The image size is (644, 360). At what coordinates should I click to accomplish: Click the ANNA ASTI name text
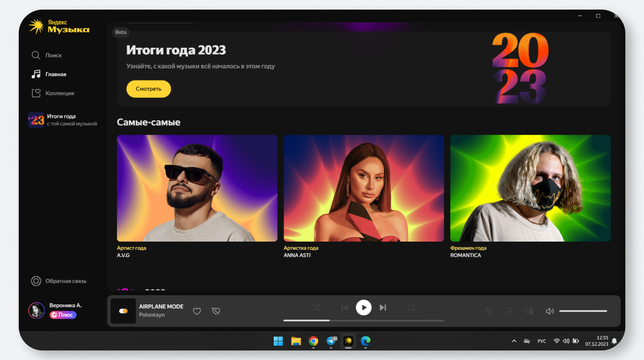297,256
